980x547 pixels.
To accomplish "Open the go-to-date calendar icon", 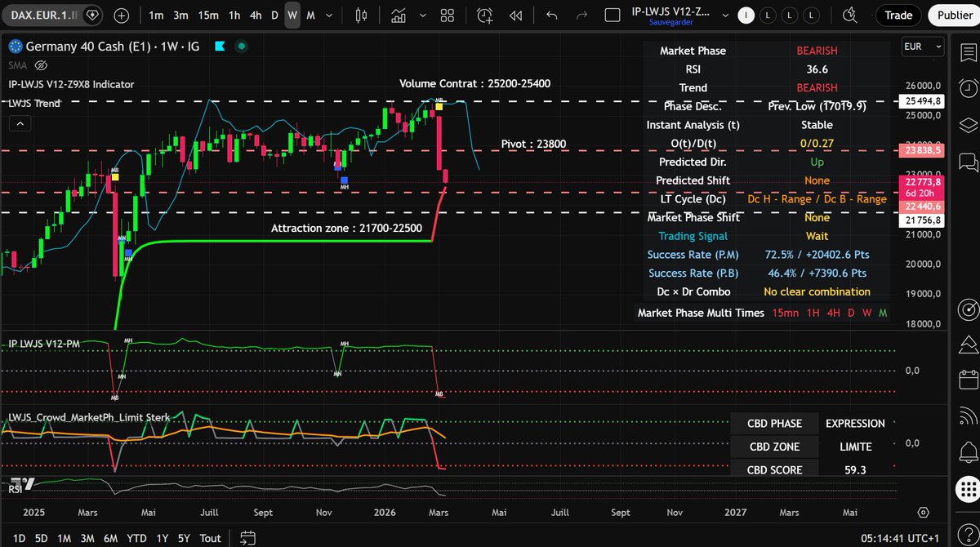I will pyautogui.click(x=248, y=538).
